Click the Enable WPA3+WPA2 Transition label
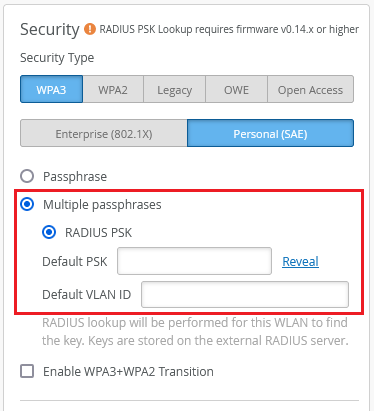 click(128, 371)
